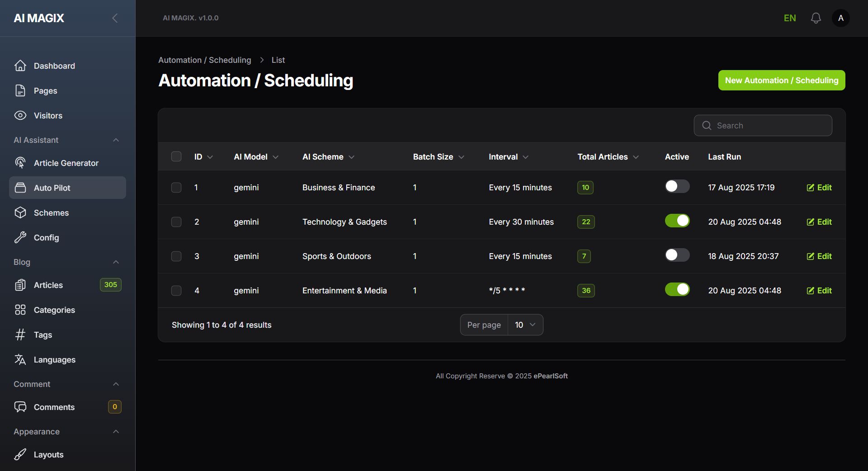The width and height of the screenshot is (868, 471).
Task: Collapse sidebar with the left arrow icon
Action: point(115,18)
